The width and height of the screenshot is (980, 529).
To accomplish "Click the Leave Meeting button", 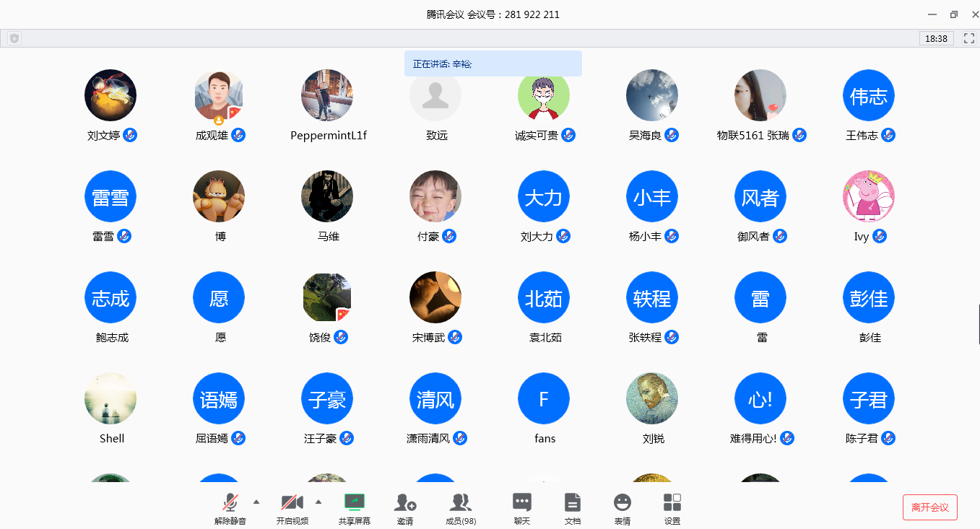I will [x=929, y=507].
